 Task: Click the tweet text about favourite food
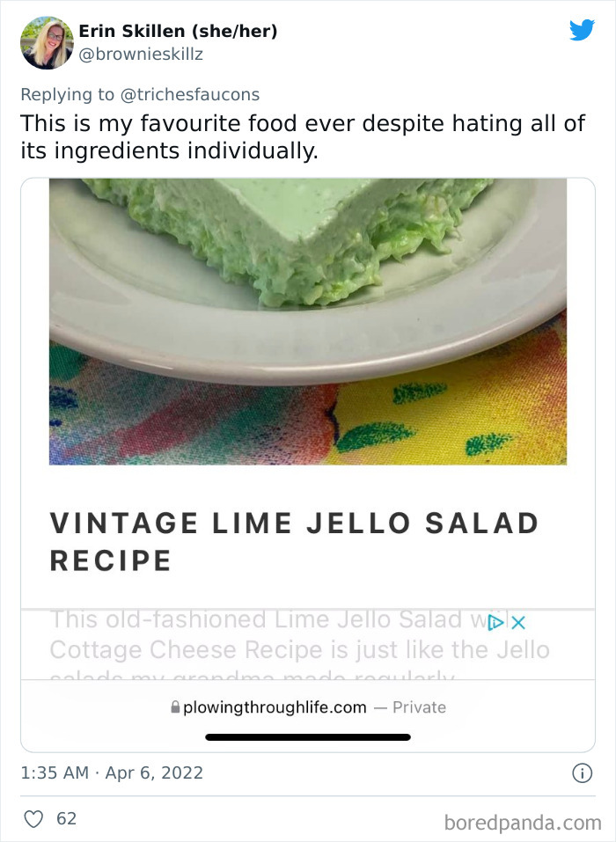click(x=303, y=137)
